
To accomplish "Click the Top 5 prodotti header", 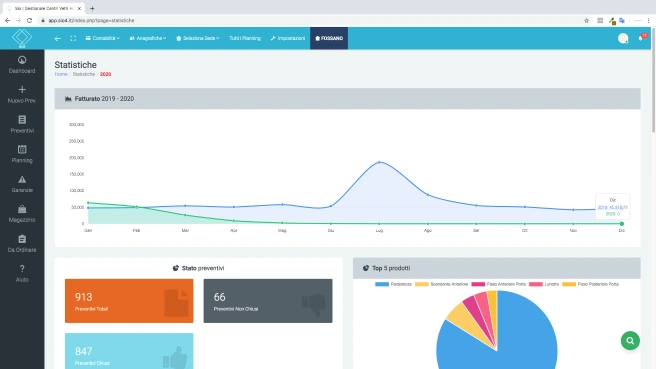I will pos(497,268).
